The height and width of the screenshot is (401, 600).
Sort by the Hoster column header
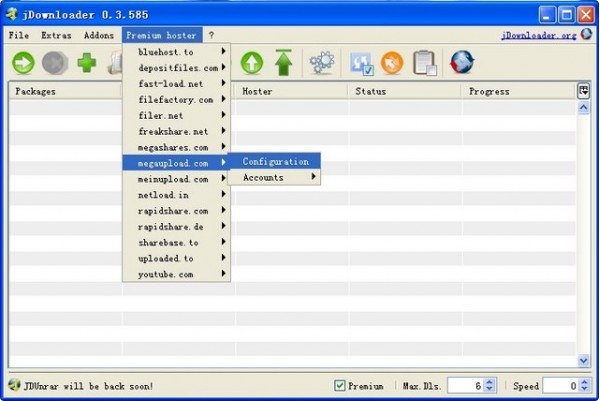[x=291, y=91]
